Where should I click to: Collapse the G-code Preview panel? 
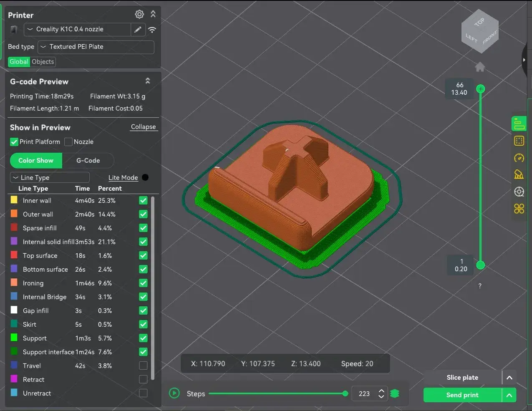click(x=148, y=81)
